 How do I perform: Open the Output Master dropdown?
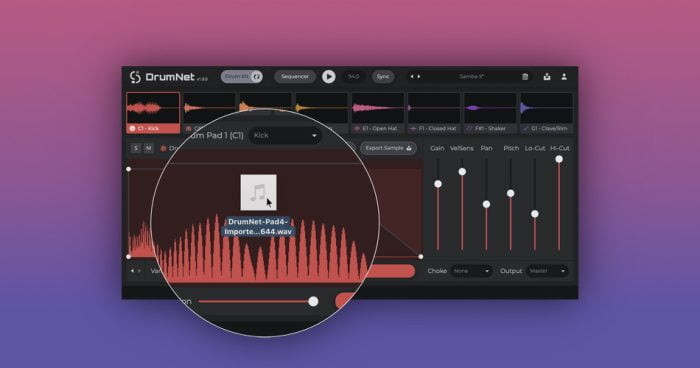(x=547, y=271)
